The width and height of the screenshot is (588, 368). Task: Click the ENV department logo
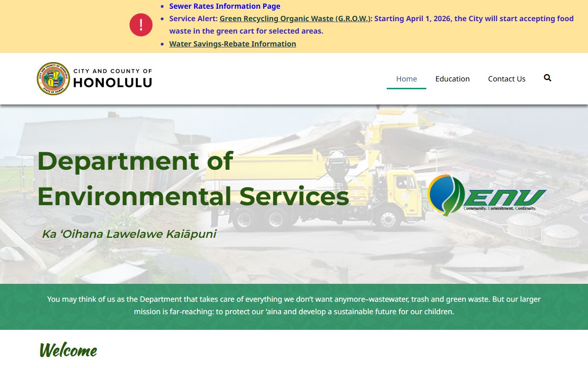coord(487,195)
